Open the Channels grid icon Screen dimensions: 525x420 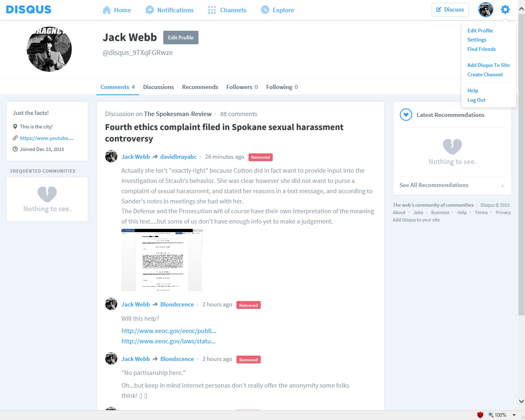pyautogui.click(x=212, y=10)
